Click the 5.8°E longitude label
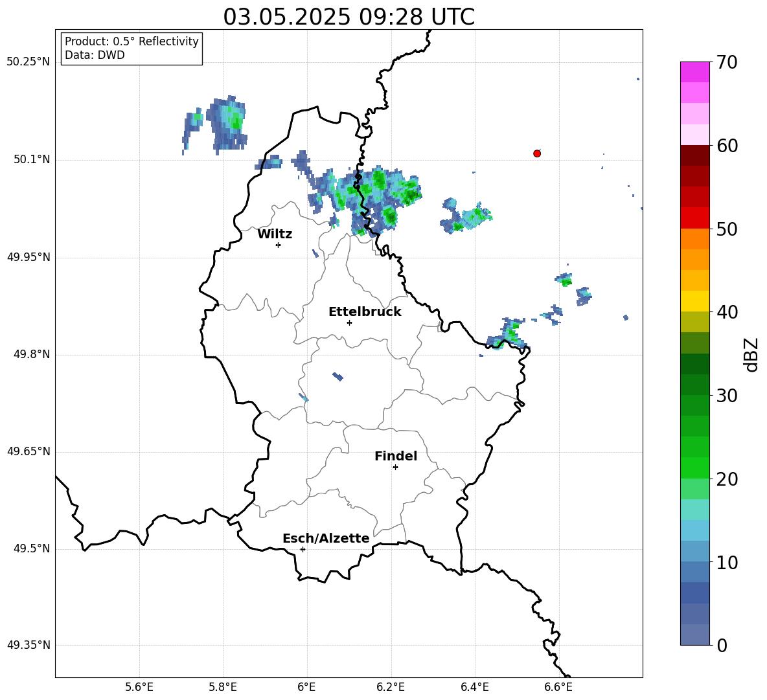 [223, 688]
